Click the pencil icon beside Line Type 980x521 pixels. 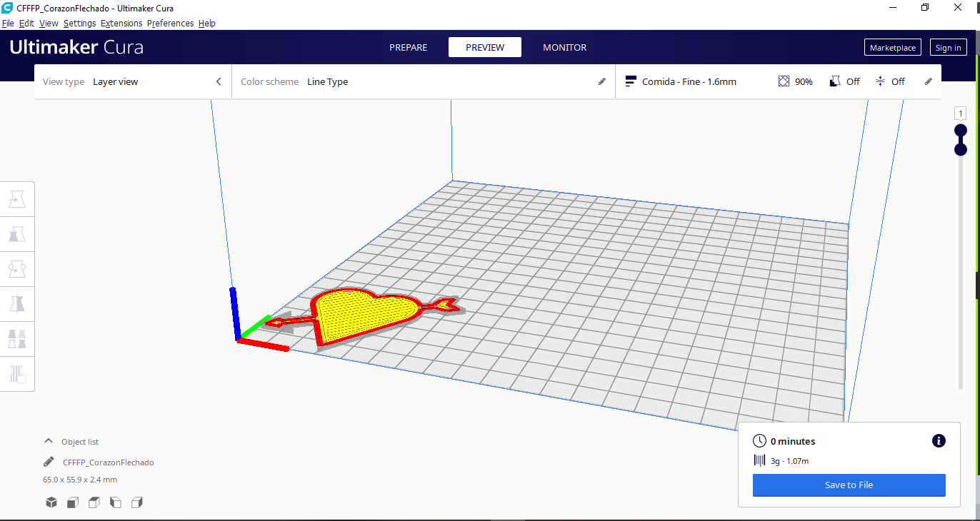pos(601,81)
